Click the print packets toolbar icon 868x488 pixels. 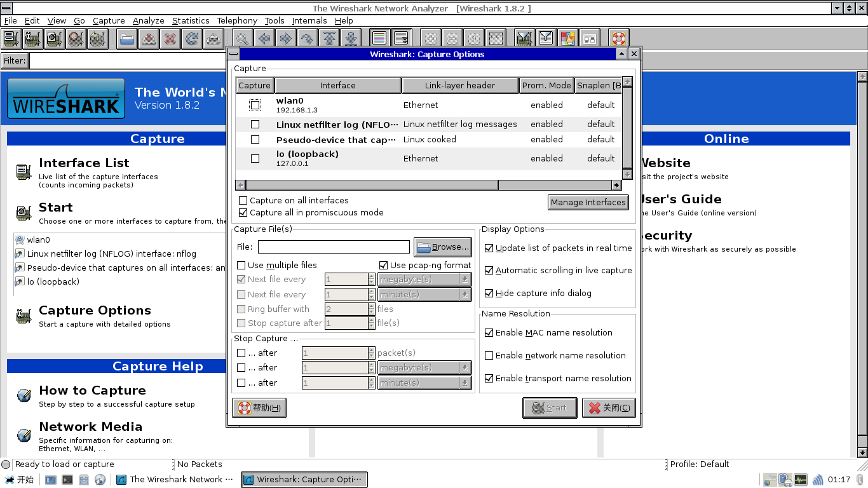214,39
